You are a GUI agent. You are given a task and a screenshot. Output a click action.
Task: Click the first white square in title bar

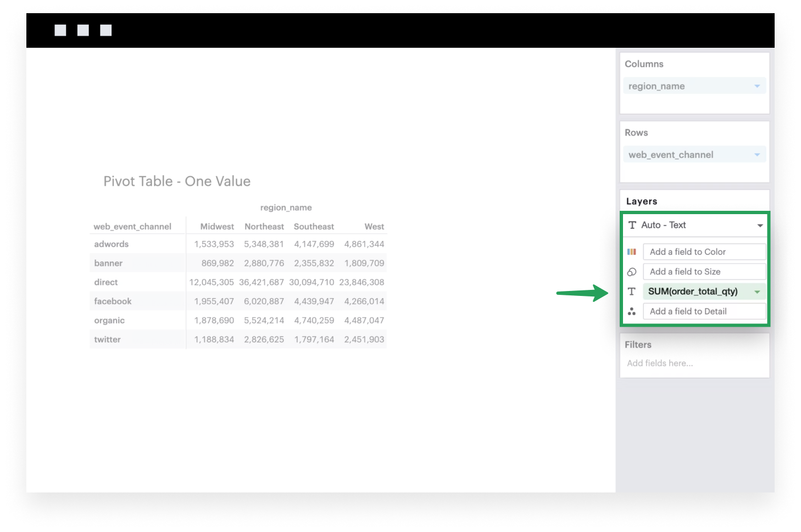pos(60,30)
